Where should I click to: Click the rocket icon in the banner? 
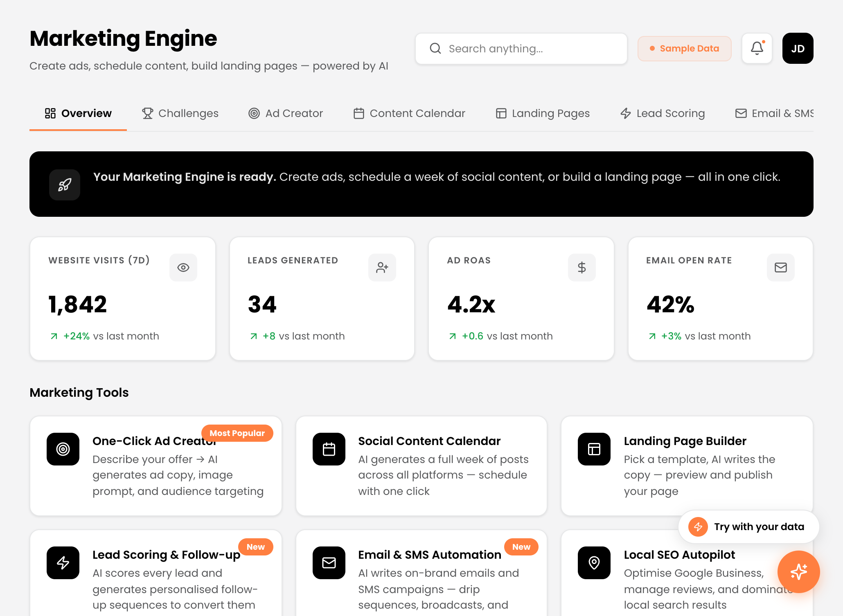(65, 185)
